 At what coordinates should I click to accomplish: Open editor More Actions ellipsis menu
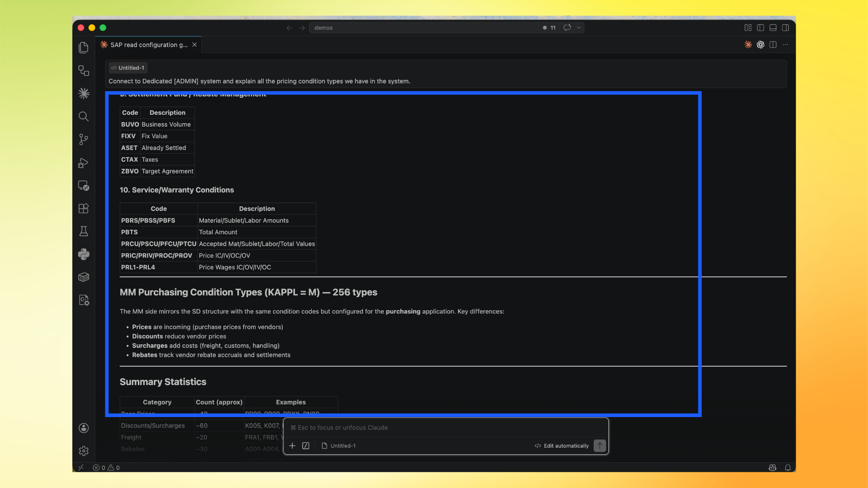click(786, 45)
